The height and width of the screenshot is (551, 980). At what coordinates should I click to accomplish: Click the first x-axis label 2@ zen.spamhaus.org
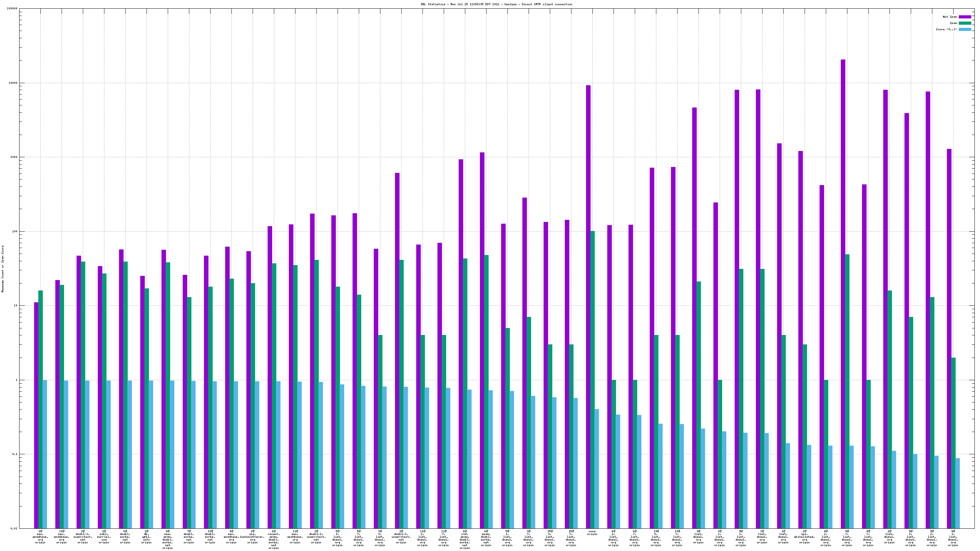[40, 536]
